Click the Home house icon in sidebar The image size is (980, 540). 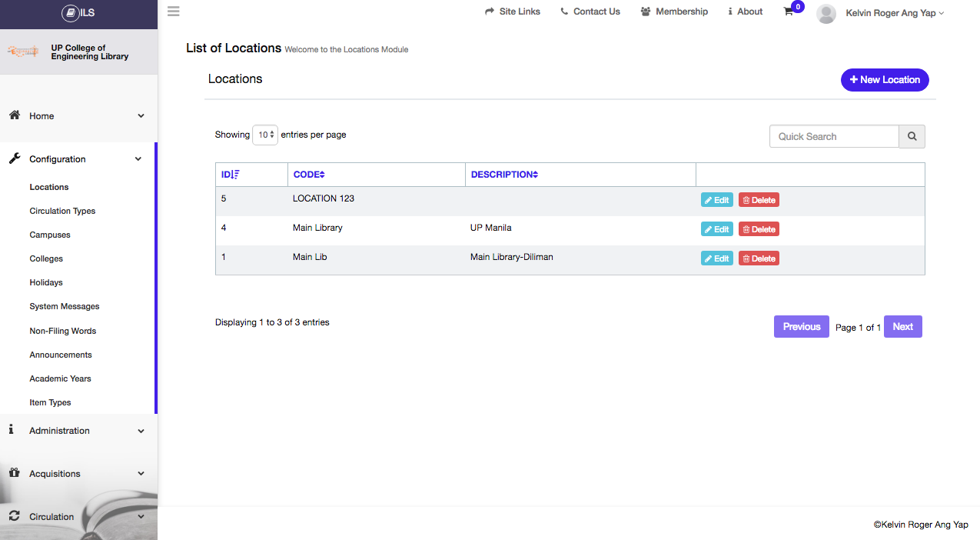tap(14, 115)
